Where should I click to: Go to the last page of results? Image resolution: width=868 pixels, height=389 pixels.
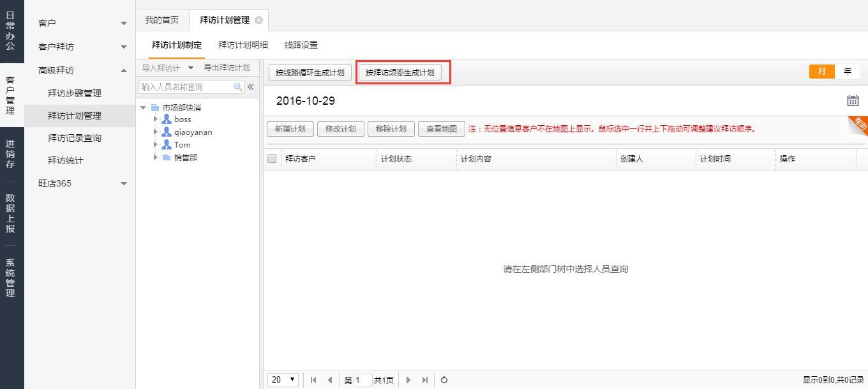point(425,380)
